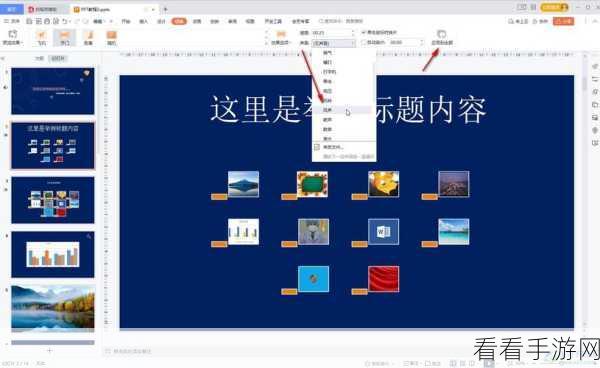The width and height of the screenshot is (600, 368).
Task: Select 抽气 in the sound list
Action: [x=328, y=53]
